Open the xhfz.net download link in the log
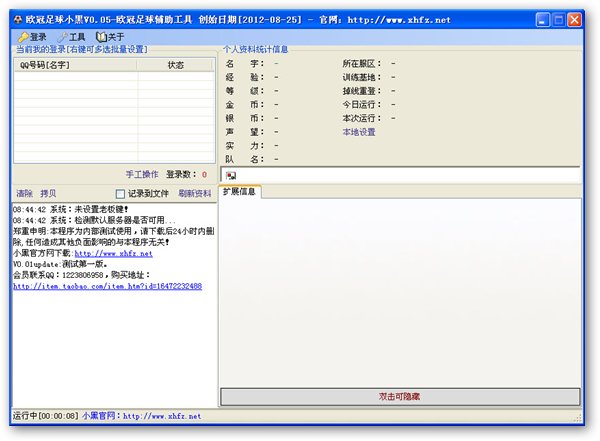Screen dimensions: 600x441 point(113,253)
